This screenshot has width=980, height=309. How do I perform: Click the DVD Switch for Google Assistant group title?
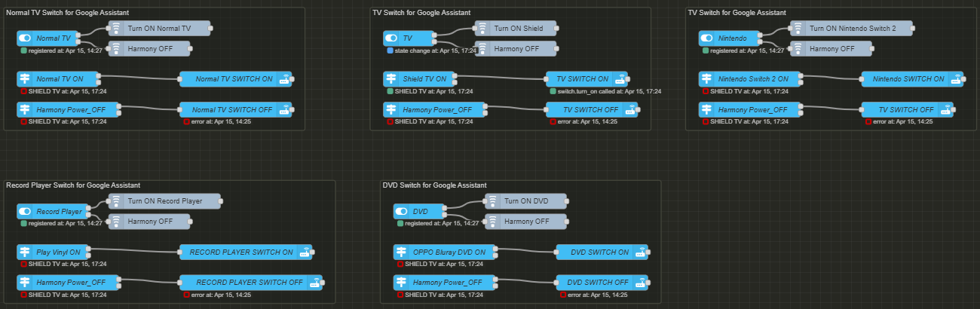point(434,185)
